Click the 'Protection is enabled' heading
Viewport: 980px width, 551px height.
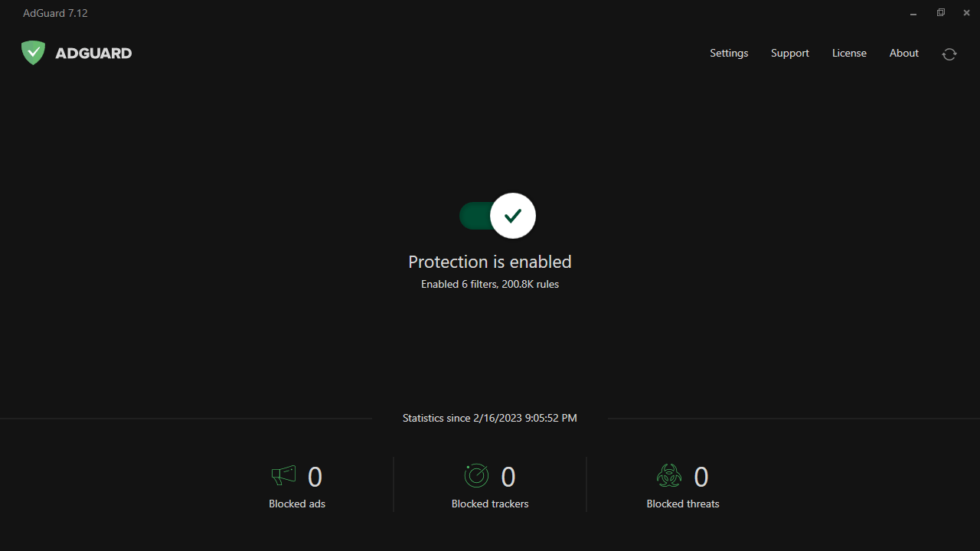pyautogui.click(x=490, y=262)
